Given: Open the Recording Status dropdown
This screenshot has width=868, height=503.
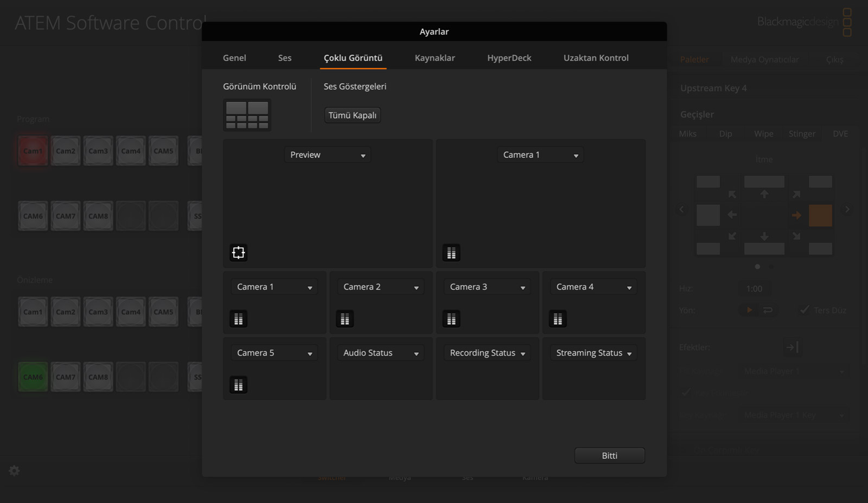Looking at the screenshot, I should coord(487,353).
